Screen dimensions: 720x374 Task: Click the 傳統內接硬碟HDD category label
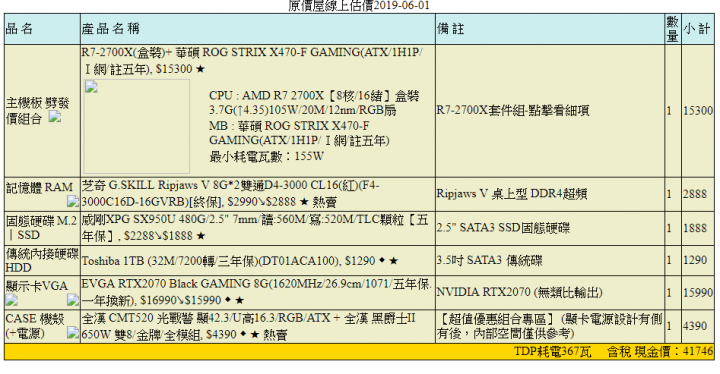42,261
